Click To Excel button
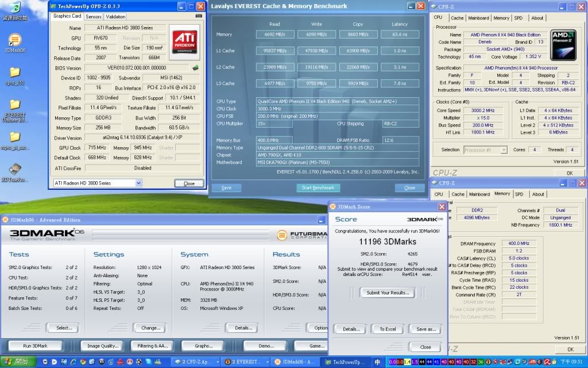 (388, 329)
